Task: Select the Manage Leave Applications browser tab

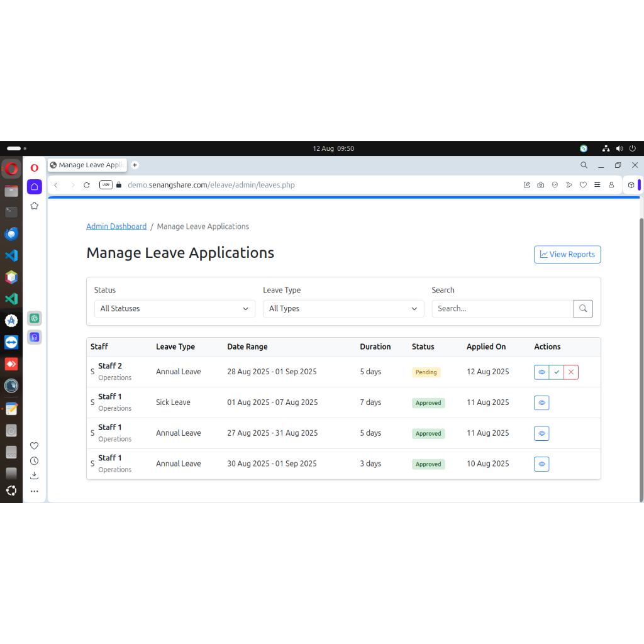Action: click(86, 165)
